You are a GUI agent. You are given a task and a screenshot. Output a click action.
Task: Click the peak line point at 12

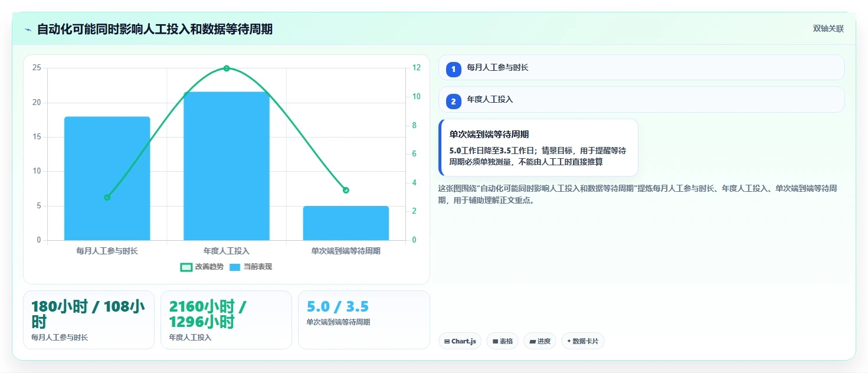pos(227,68)
